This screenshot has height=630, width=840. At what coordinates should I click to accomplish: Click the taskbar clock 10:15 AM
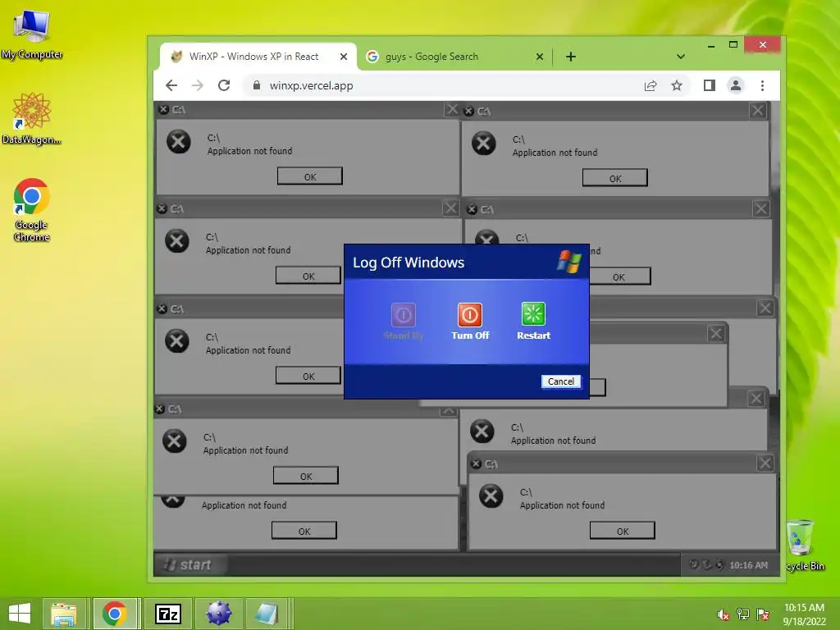coord(804,614)
